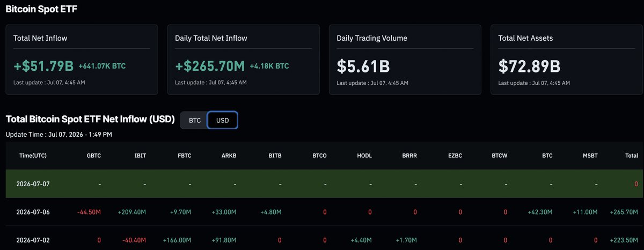Click the +209.40M IBIT inflow value
This screenshot has height=250, width=644.
tap(132, 212)
